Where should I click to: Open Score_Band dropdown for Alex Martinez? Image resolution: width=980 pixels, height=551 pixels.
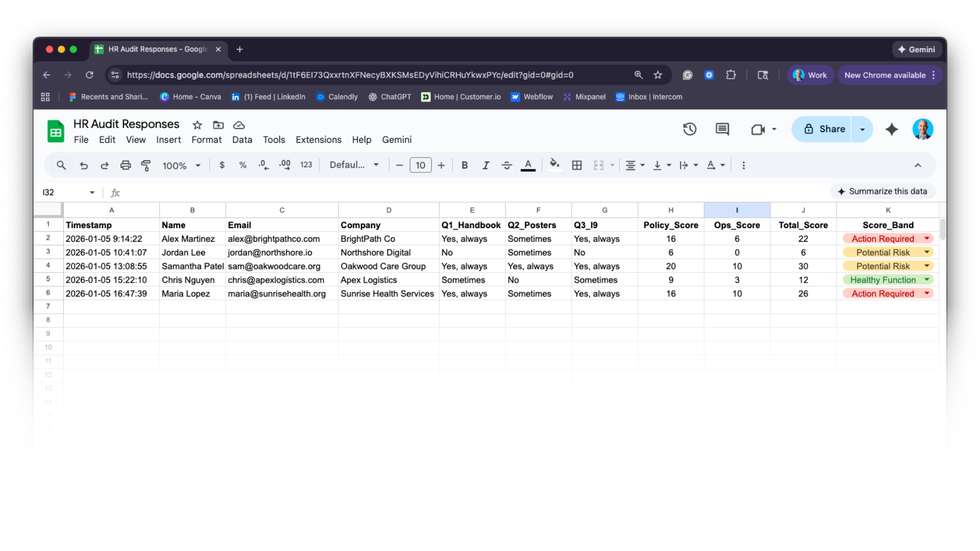[927, 239]
